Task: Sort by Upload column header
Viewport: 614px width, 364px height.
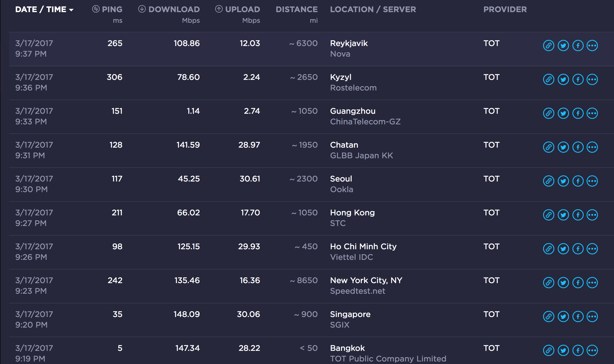Action: click(237, 9)
